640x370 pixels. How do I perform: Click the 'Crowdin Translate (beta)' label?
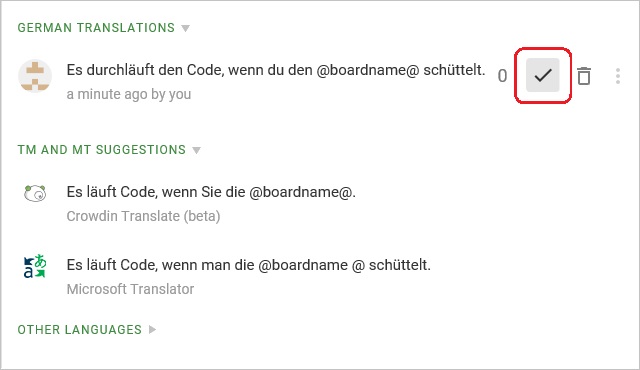(x=143, y=216)
